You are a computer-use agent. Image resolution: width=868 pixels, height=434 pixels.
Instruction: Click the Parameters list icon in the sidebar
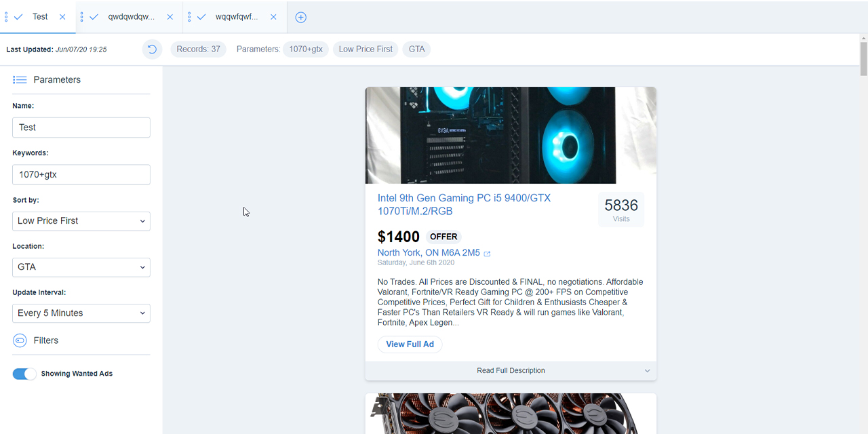(x=19, y=79)
